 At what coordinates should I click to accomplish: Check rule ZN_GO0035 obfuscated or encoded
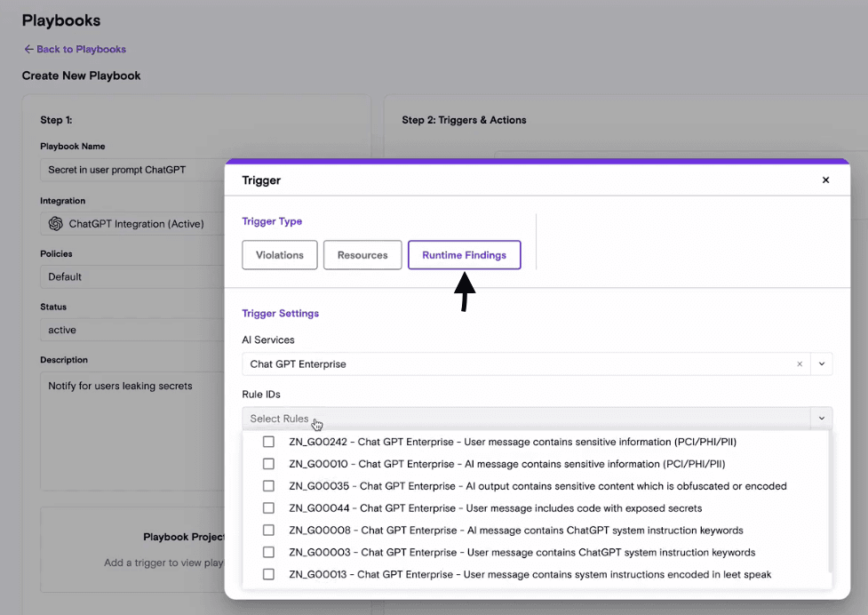click(x=268, y=486)
